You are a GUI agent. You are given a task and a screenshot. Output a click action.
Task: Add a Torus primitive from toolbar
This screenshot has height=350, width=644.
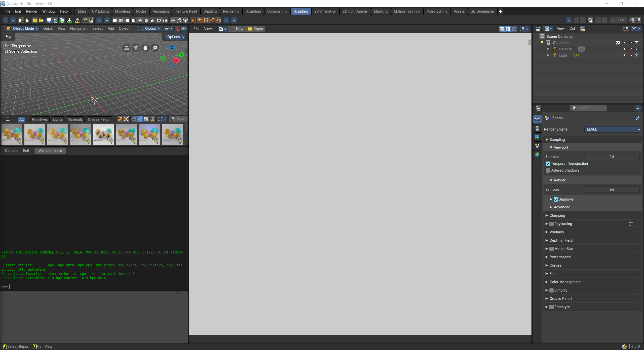[159, 20]
